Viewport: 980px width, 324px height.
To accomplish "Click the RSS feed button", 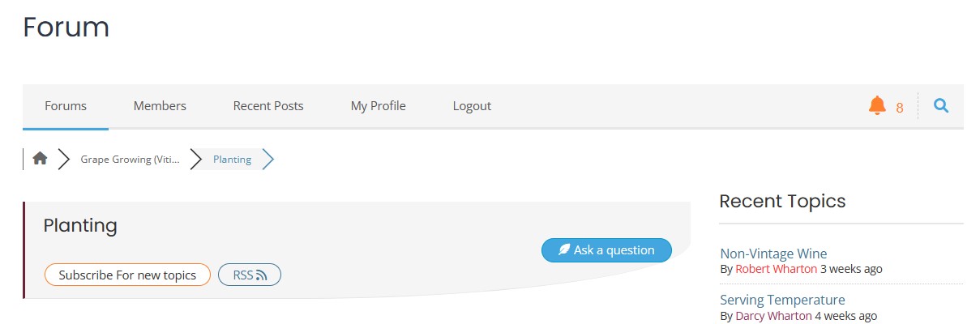I will tap(250, 275).
